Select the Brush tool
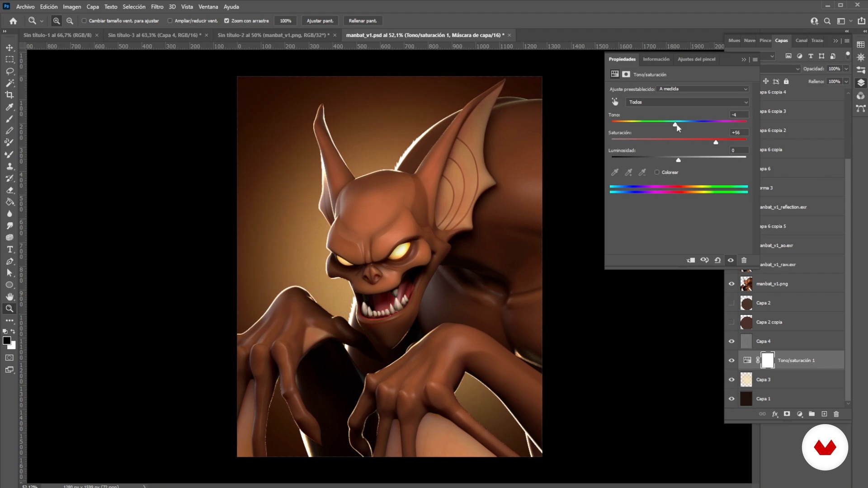868x488 pixels. tap(9, 119)
